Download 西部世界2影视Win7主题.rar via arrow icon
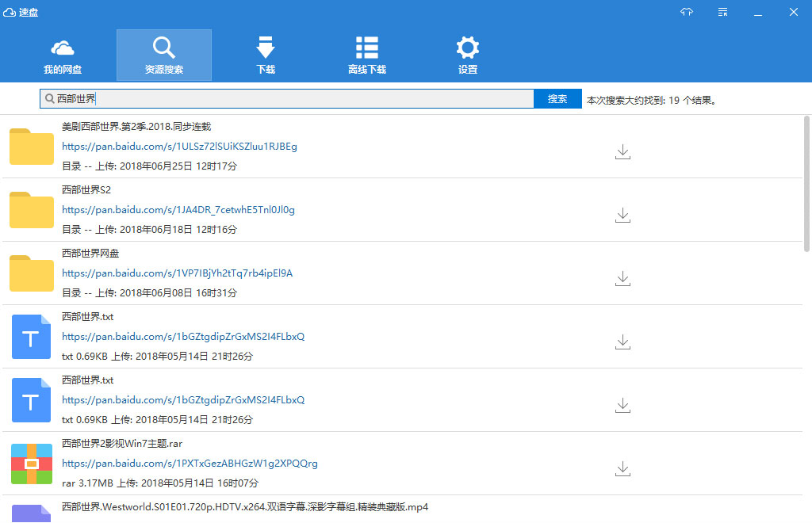 [x=622, y=468]
